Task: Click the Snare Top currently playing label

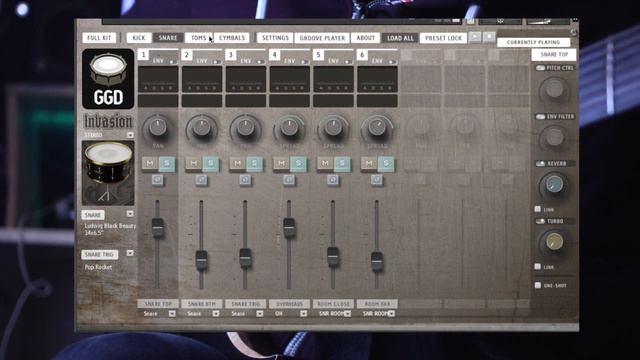Action: pyautogui.click(x=554, y=54)
